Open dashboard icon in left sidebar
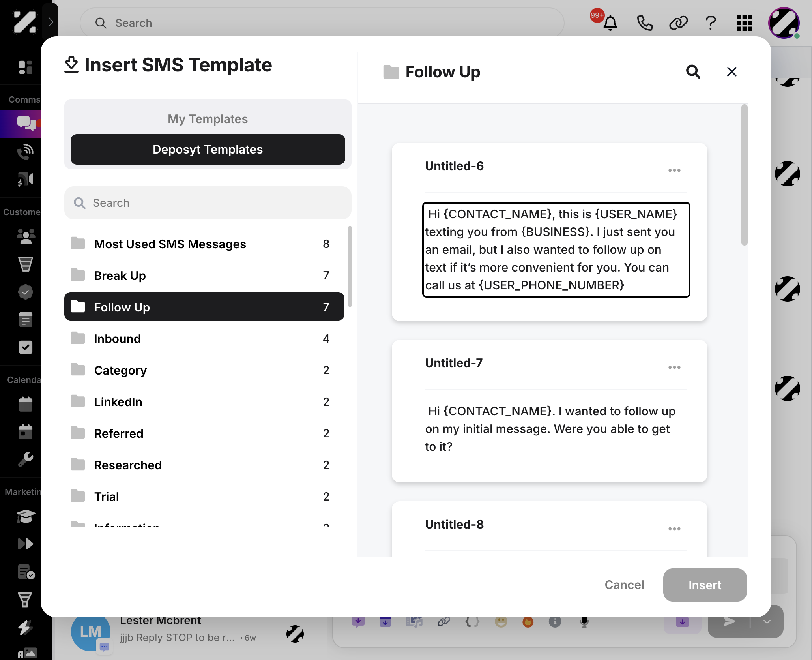The height and width of the screenshot is (660, 812). pos(26,67)
